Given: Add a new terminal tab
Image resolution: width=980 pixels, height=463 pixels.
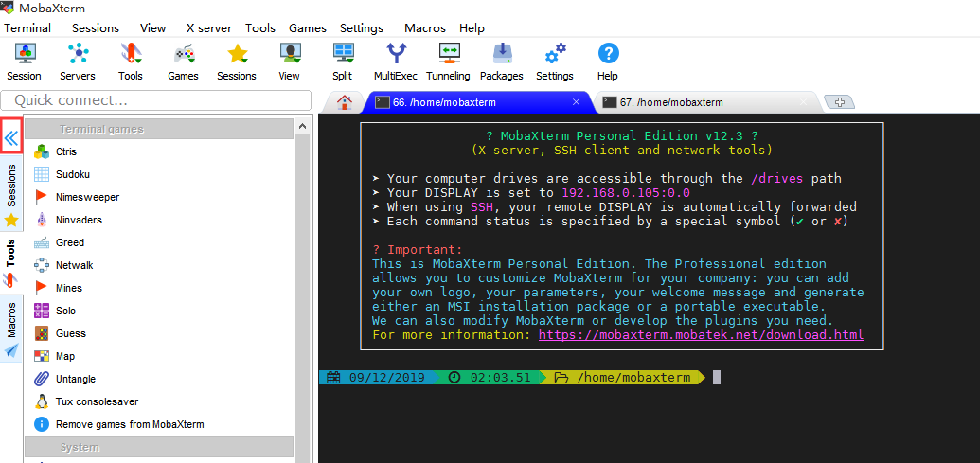Looking at the screenshot, I should (x=839, y=102).
